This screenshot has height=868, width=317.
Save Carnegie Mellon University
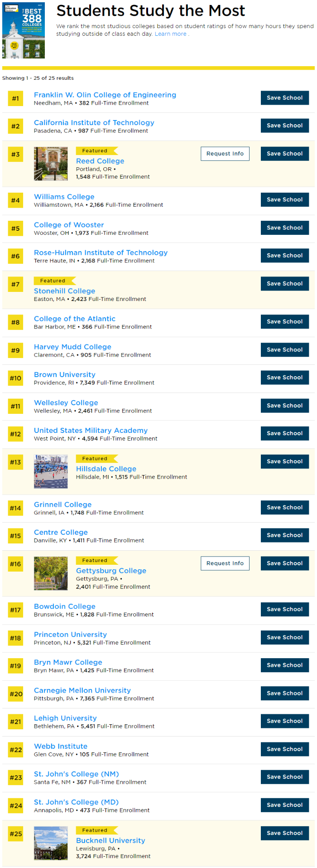(285, 693)
